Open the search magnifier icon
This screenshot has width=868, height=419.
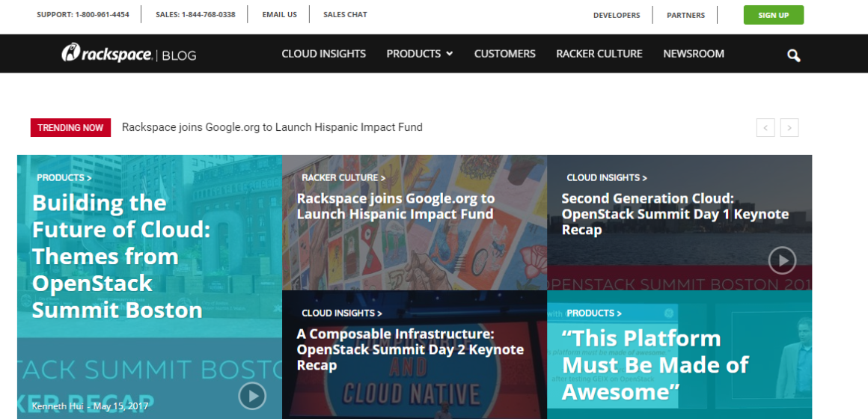[x=793, y=55]
